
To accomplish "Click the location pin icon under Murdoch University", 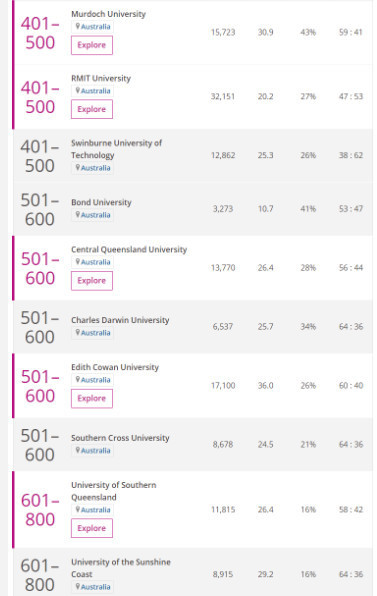I will click(78, 26).
